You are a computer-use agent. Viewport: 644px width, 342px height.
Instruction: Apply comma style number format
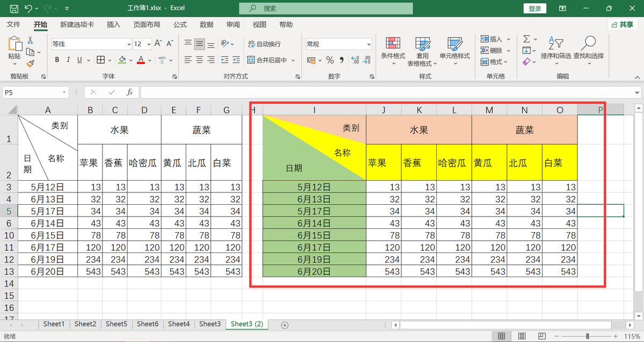click(x=341, y=60)
